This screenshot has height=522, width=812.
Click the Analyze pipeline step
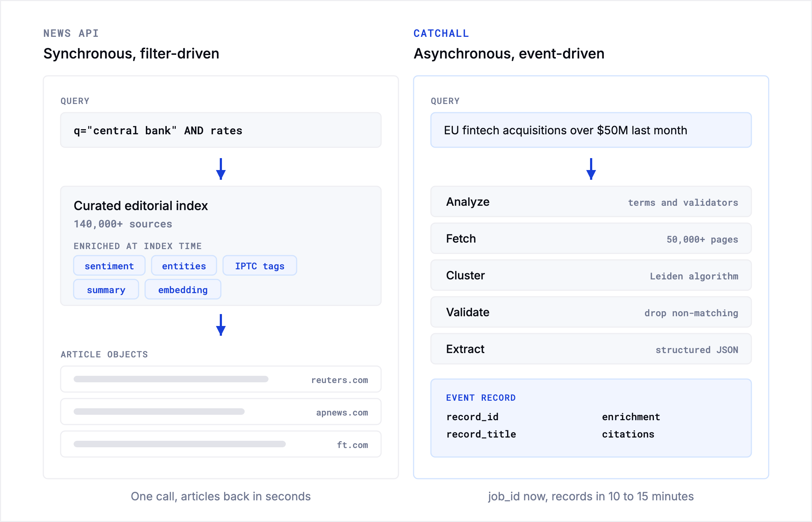pyautogui.click(x=591, y=201)
